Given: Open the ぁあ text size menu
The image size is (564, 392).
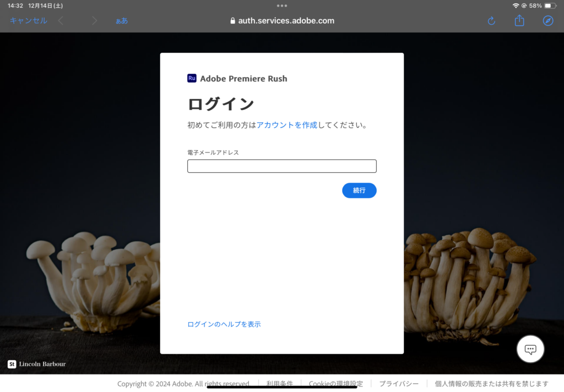Looking at the screenshot, I should click(x=122, y=21).
